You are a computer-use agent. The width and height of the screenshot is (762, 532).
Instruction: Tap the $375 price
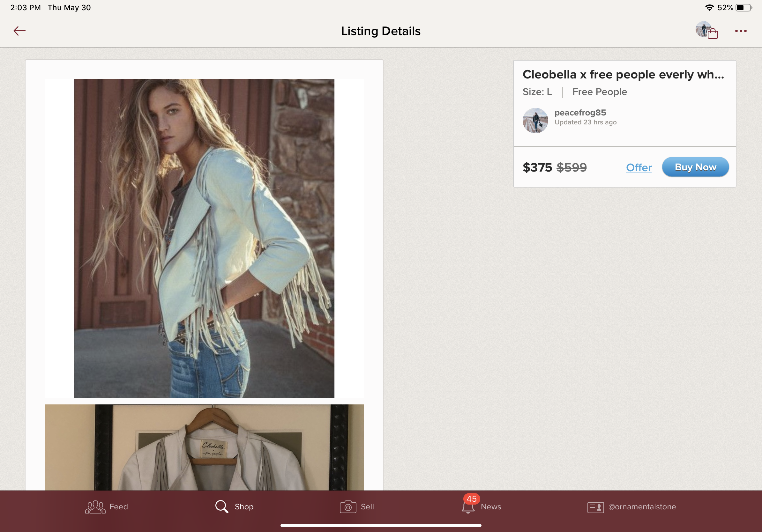point(537,167)
